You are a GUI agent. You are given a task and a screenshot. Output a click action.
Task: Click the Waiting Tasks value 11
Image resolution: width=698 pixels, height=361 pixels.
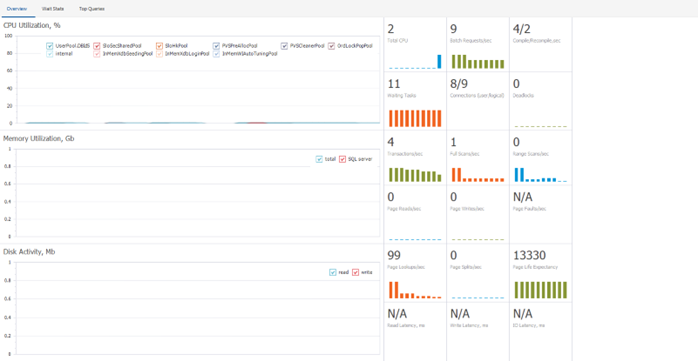pos(394,84)
